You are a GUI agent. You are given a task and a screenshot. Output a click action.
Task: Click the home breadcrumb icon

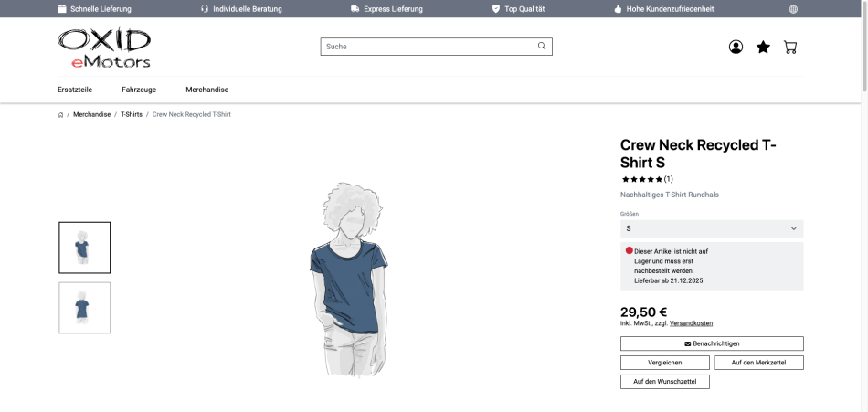pos(60,115)
